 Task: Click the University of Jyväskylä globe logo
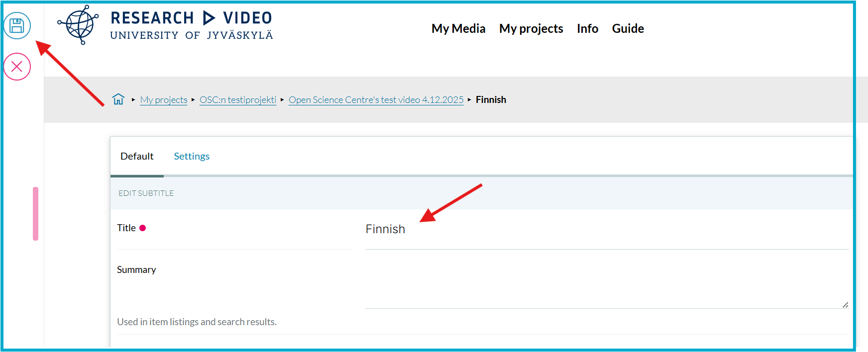79,25
